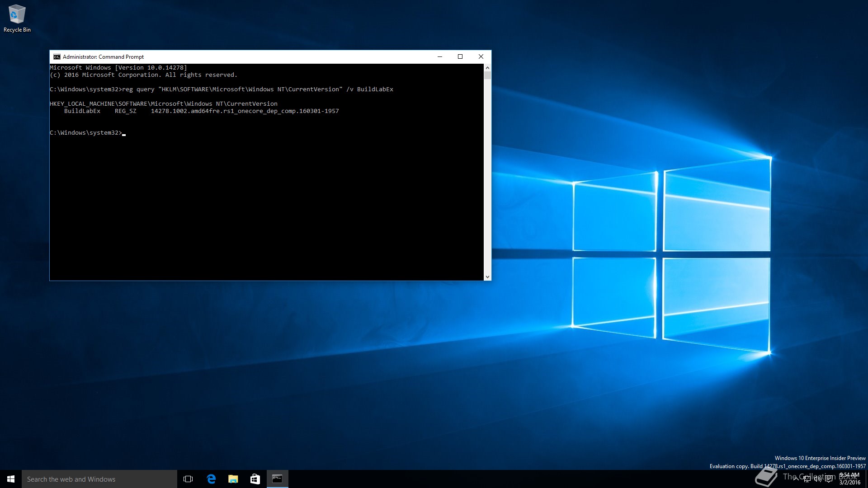This screenshot has height=488, width=868.
Task: Click the console scrollbar down arrow
Action: 487,277
